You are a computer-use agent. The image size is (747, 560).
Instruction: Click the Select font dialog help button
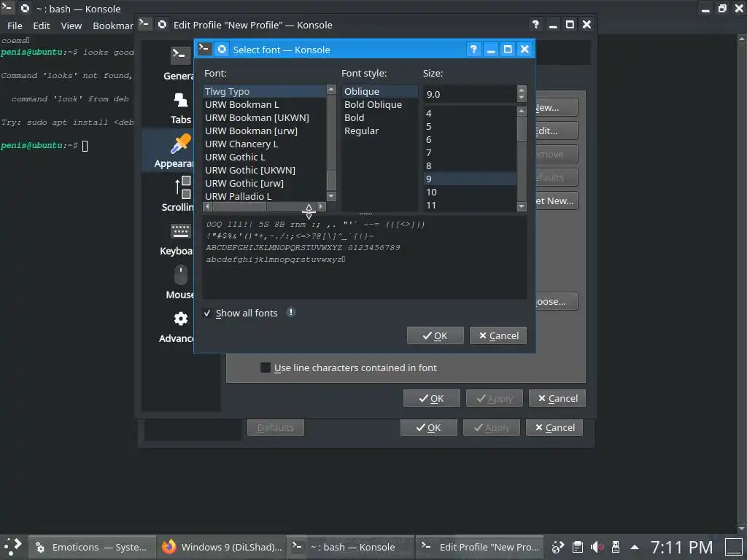tap(473, 50)
